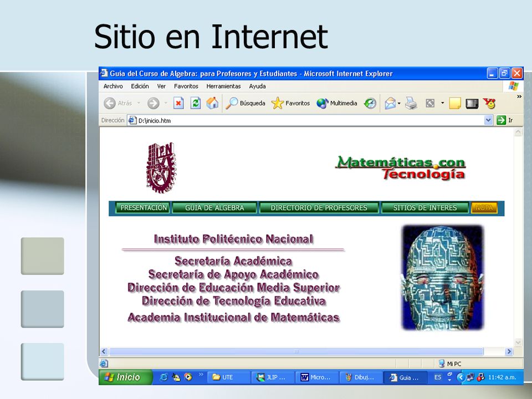
Task: Click the network computers tray icon
Action: (470, 377)
